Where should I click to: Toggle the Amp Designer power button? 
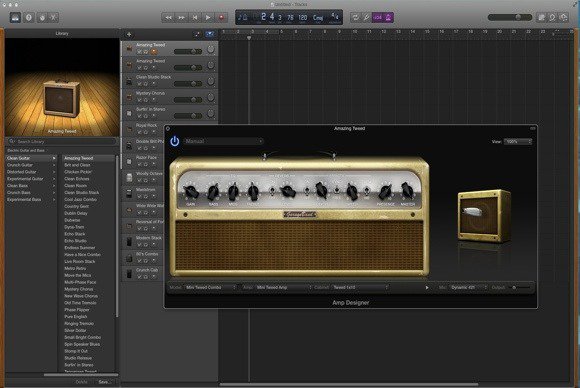(x=175, y=141)
